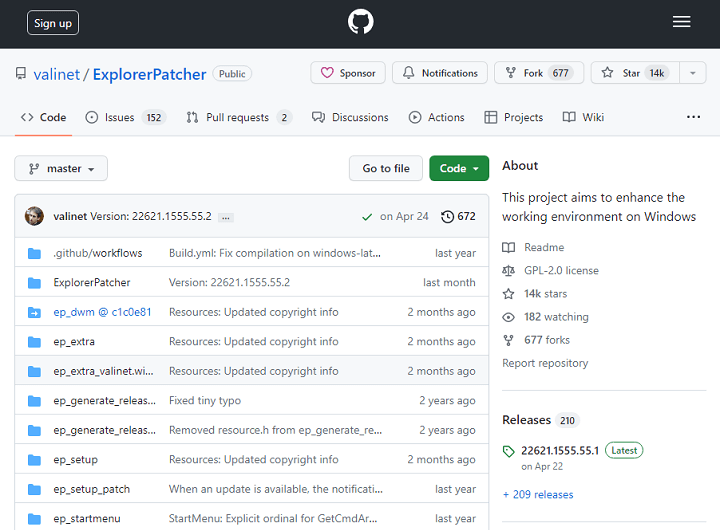Open the ep_startmenu folder
Screen dimensions: 720x530
click(87, 519)
